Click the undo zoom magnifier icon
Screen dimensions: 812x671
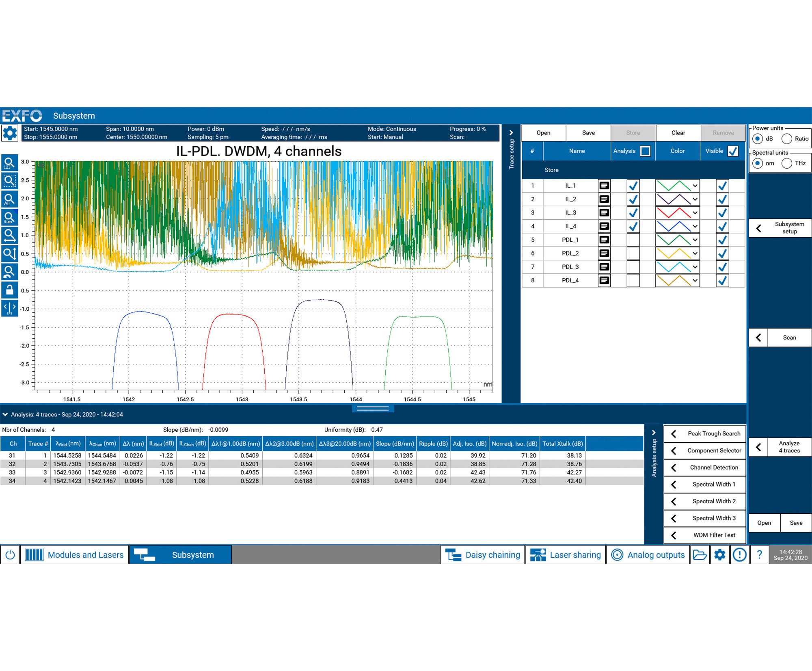[x=9, y=272]
